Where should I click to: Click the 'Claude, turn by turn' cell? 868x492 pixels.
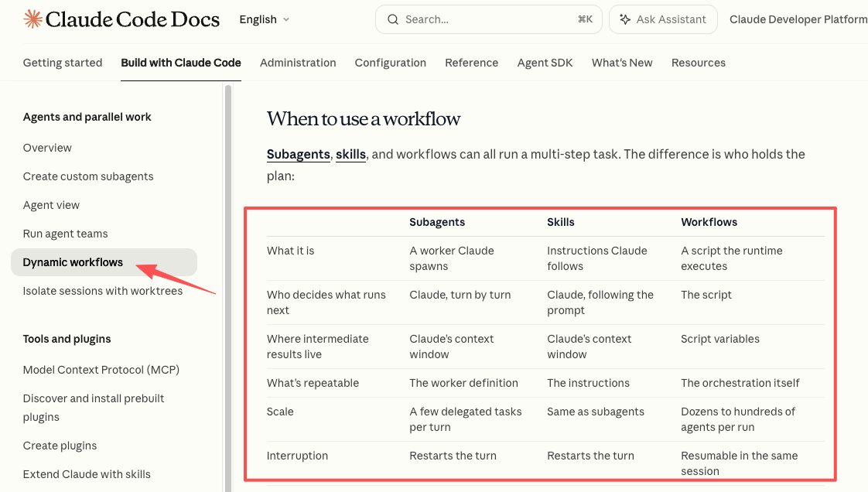coord(460,295)
